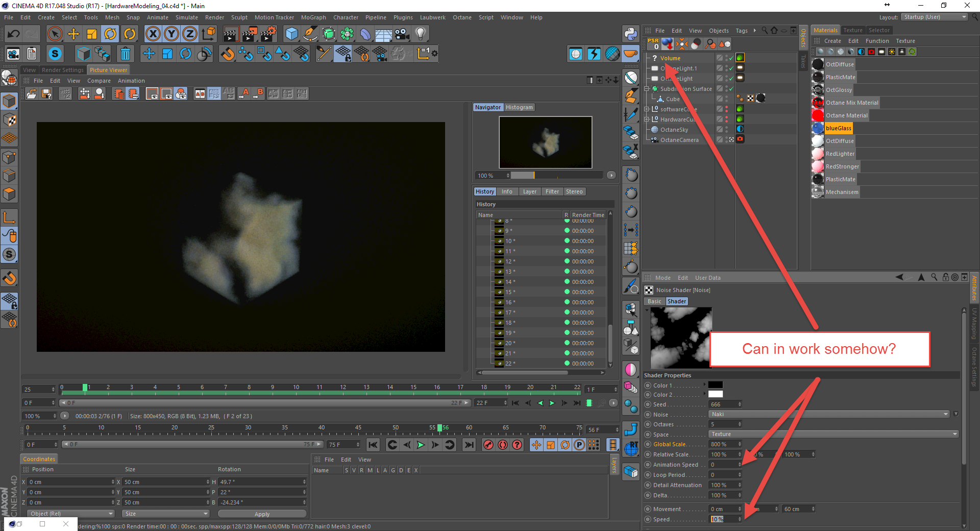This screenshot has width=980, height=531.
Task: Open User Data in Attributes manager
Action: [x=708, y=278]
